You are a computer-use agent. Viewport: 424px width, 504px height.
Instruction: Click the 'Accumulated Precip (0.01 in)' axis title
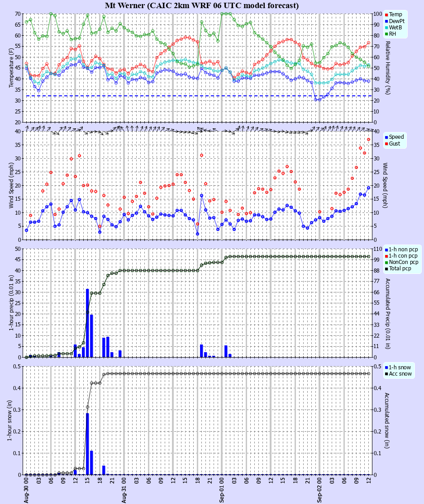[388, 314]
